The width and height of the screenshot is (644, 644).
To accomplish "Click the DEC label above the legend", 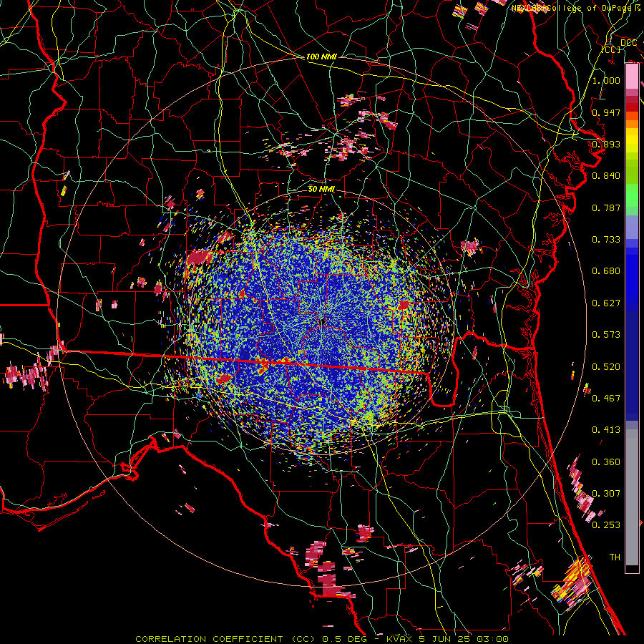I will pyautogui.click(x=628, y=43).
